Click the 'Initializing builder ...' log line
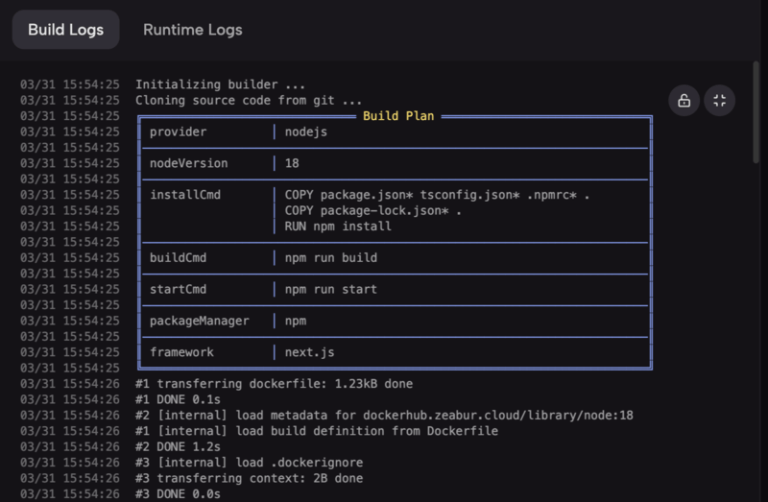768x502 pixels. pyautogui.click(x=220, y=84)
